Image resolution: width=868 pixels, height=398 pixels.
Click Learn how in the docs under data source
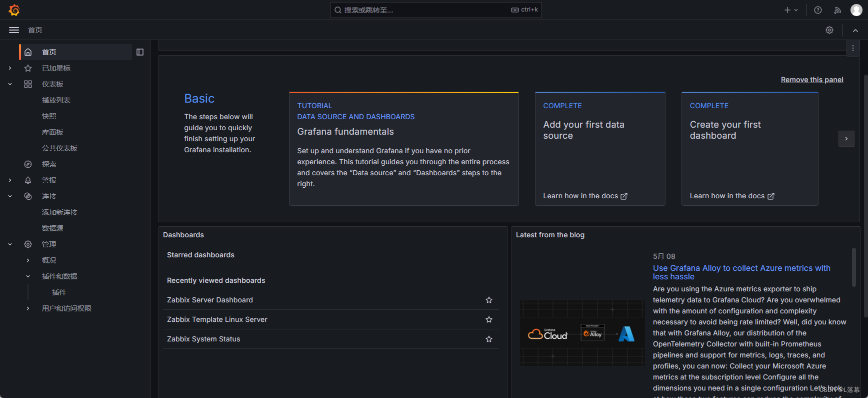tap(585, 196)
